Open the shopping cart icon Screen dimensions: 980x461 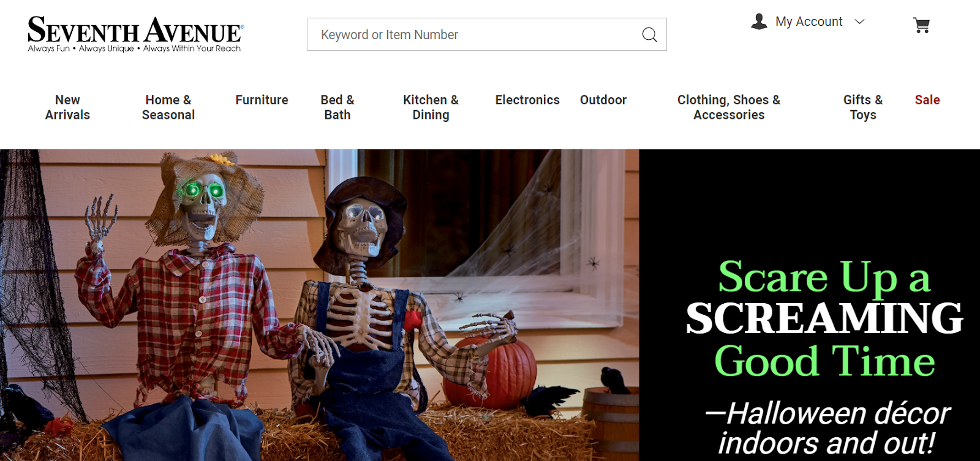(921, 25)
